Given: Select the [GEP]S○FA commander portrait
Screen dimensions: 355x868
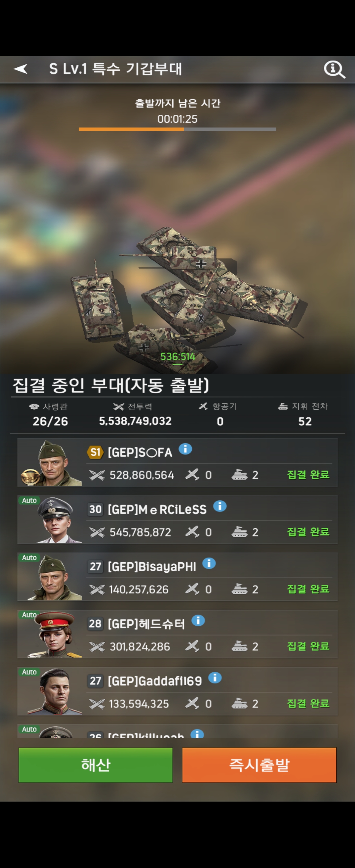Looking at the screenshot, I should (x=51, y=462).
